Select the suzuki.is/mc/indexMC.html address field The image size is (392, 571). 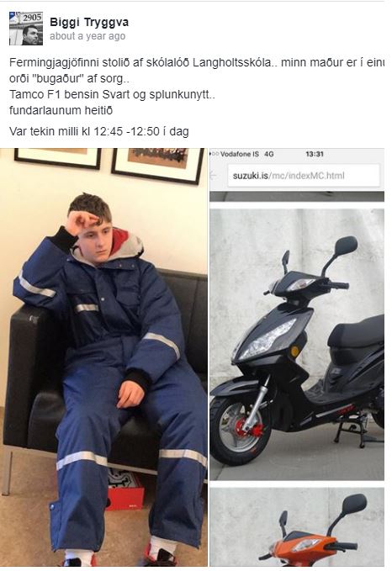(x=302, y=176)
